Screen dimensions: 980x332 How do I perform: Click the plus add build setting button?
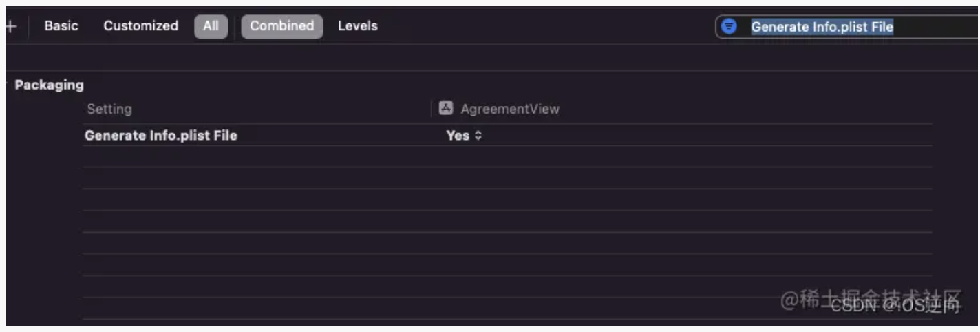(10, 27)
